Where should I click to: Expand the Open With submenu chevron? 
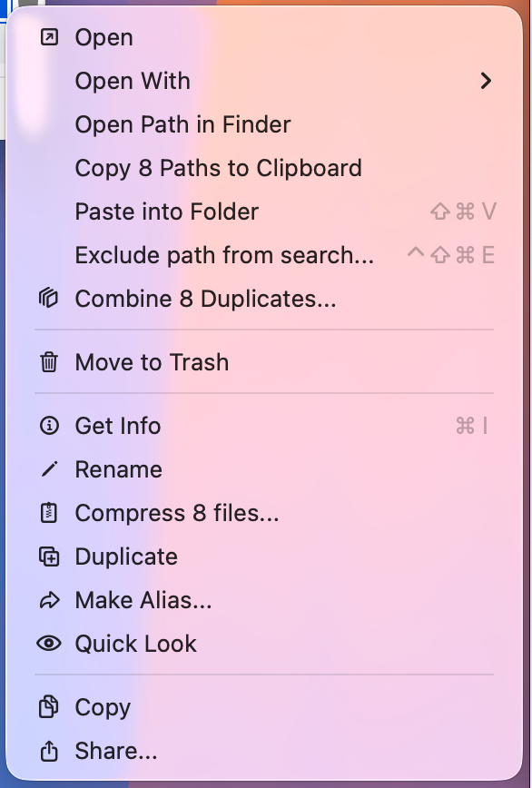tap(486, 81)
